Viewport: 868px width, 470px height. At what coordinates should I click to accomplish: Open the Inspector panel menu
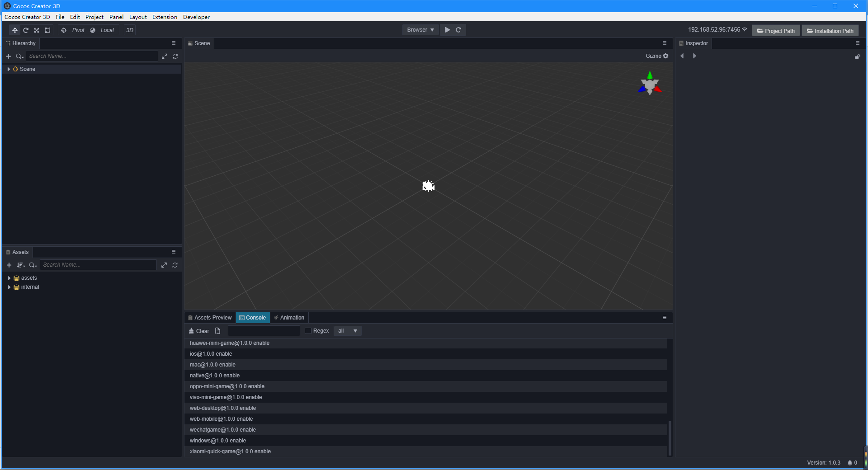point(858,43)
